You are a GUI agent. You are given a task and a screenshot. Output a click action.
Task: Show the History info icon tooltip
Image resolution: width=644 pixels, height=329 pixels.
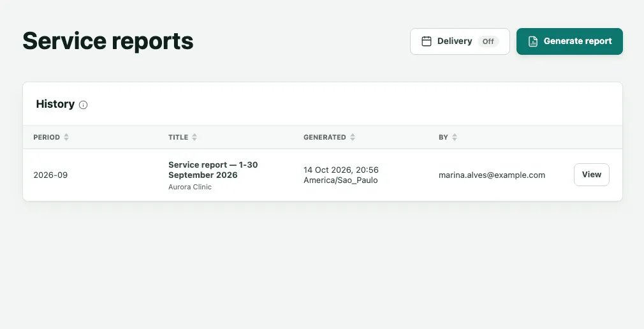click(x=83, y=105)
